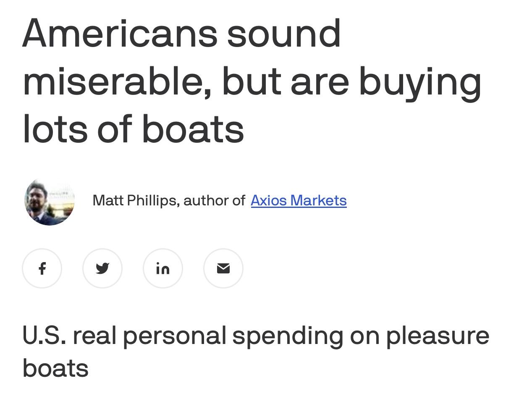The height and width of the screenshot is (399, 532).
Task: Open the Axios Markets newsletter link
Action: click(x=299, y=200)
